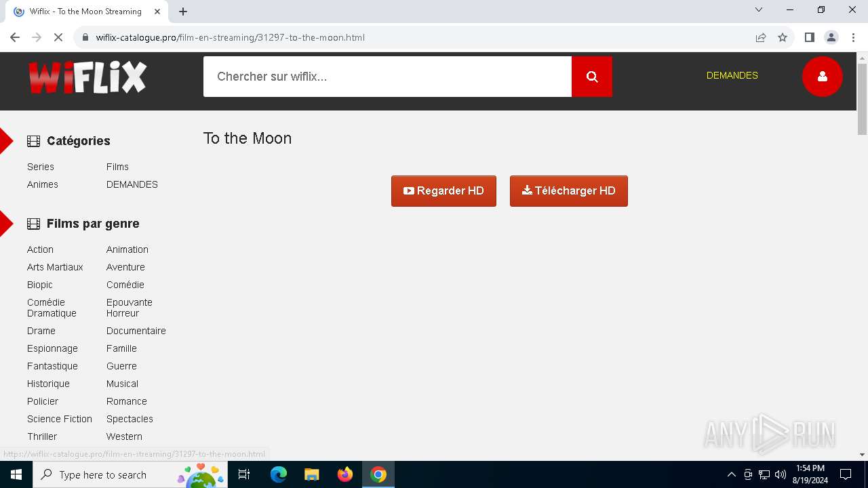Viewport: 868px width, 488px height.
Task: Share this page icon in address bar
Action: click(x=761, y=37)
